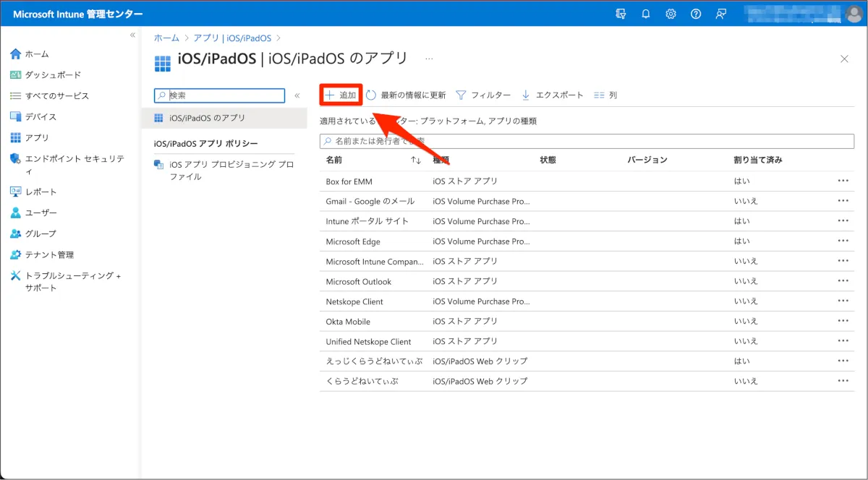This screenshot has width=868, height=480.
Task: Open more options for Box for EMM
Action: [843, 181]
